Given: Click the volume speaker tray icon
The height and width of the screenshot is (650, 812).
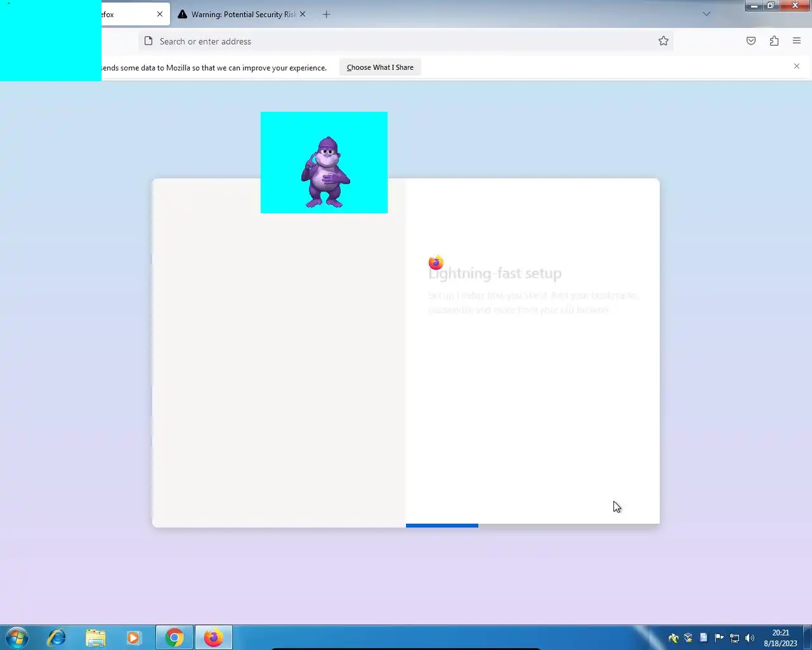Looking at the screenshot, I should (750, 638).
